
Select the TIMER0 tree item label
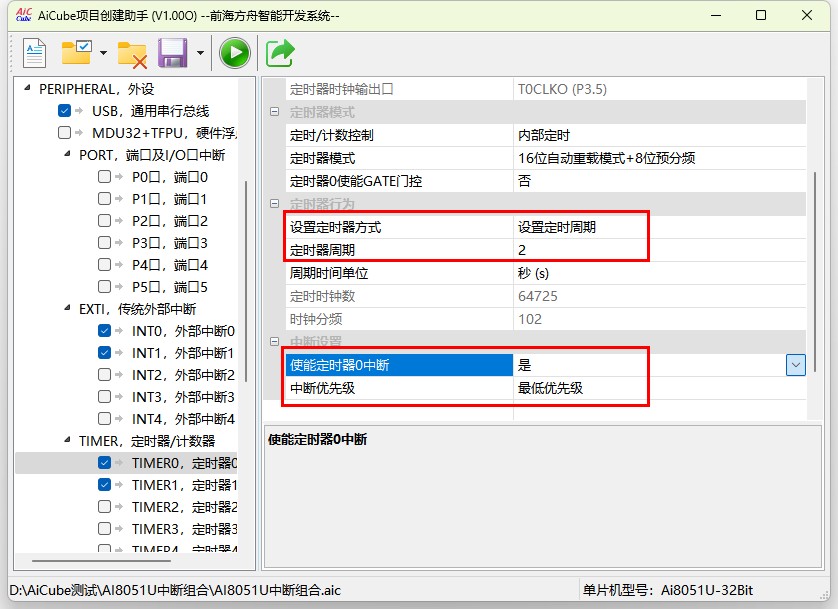(184, 463)
